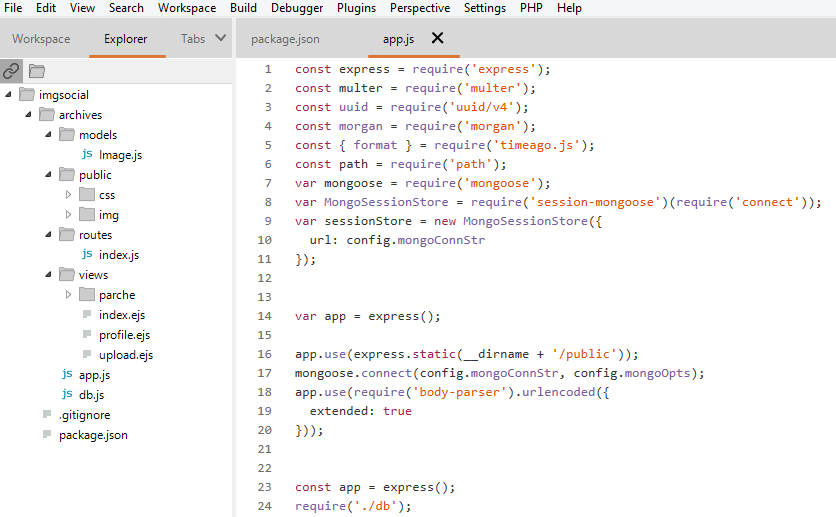Viewport: 836px width, 517px height.
Task: Click the file icon beside index.ejs
Action: 87,314
